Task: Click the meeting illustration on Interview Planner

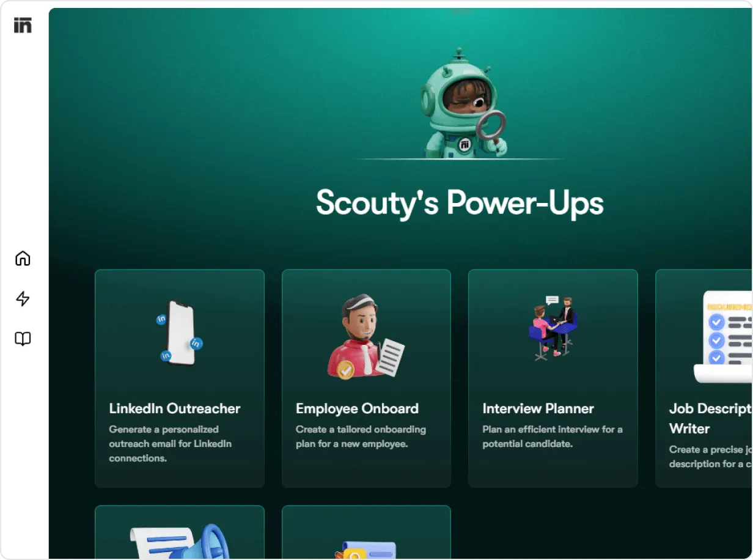Action: point(553,328)
